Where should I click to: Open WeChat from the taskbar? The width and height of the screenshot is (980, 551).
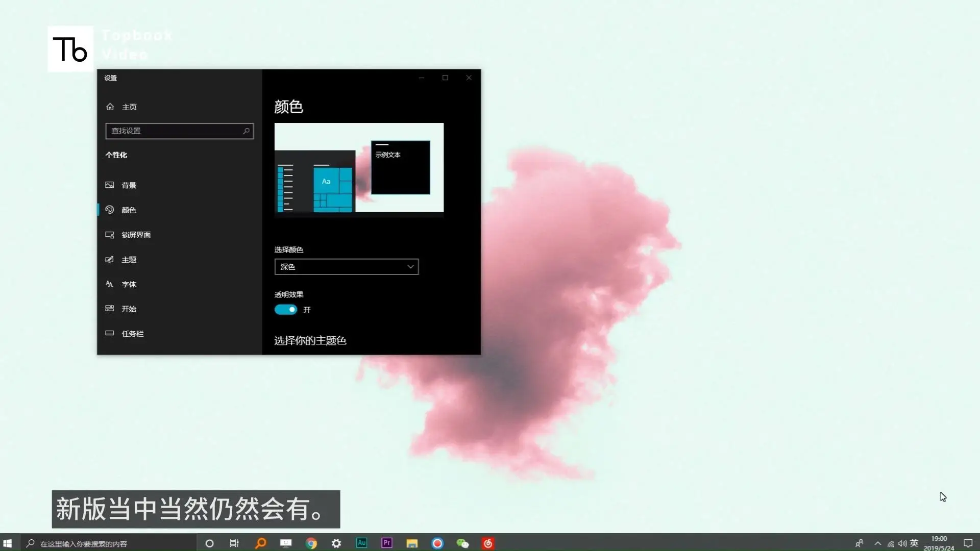462,543
